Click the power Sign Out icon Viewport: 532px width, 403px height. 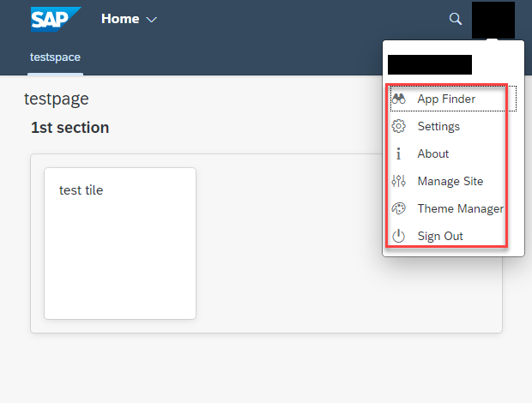click(x=398, y=236)
